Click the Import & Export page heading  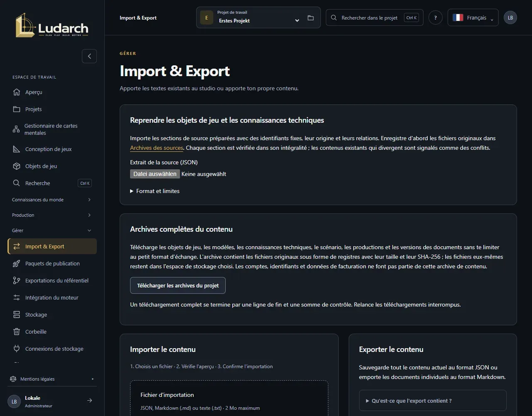175,71
